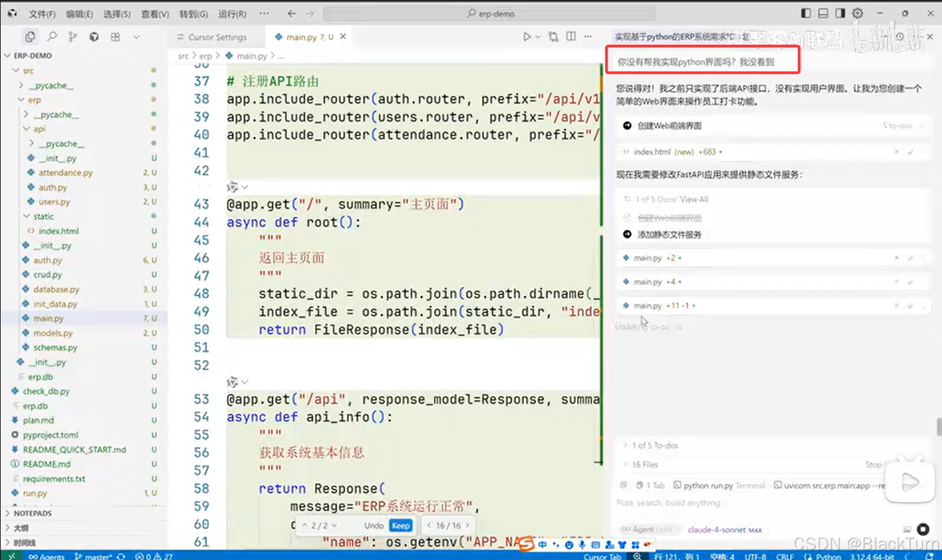Open the 编辑(E) menu
This screenshot has width=942, height=560.
(x=79, y=14)
